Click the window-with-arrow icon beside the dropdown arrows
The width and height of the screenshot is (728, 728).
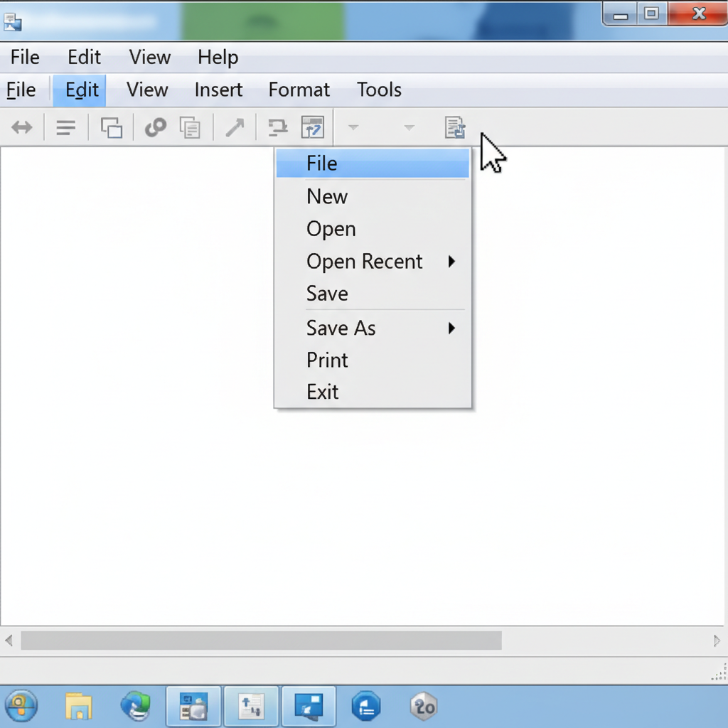coord(313,128)
